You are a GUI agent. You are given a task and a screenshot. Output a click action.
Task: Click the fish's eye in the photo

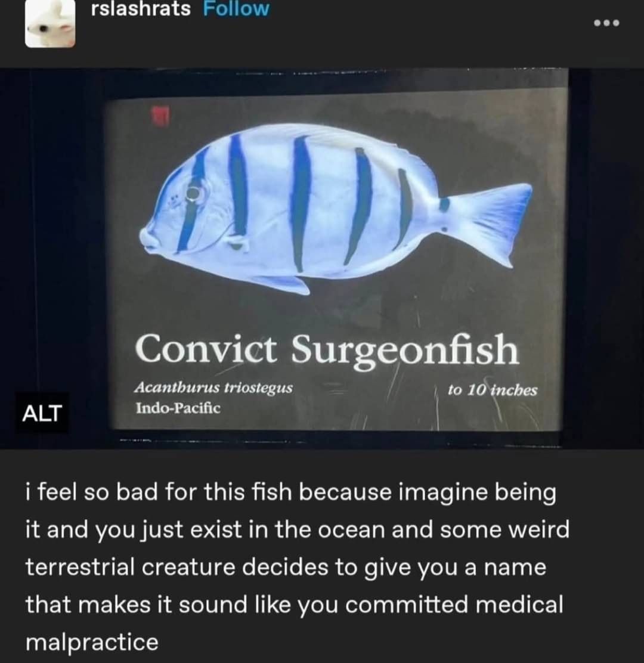point(194,194)
